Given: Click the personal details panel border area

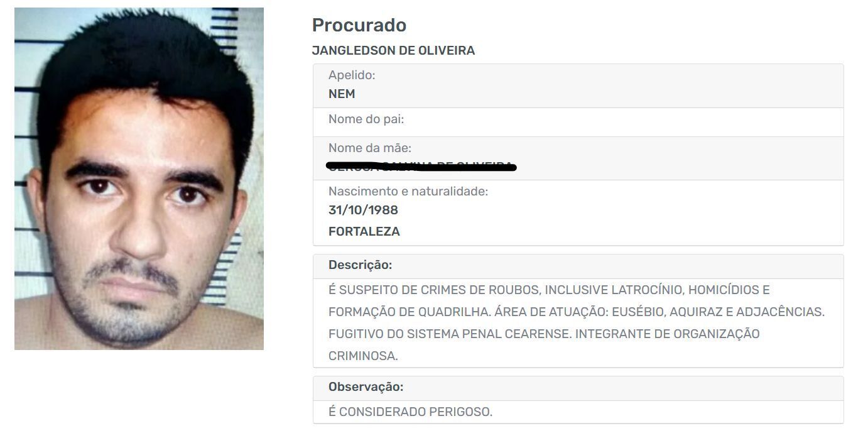Looking at the screenshot, I should pos(578,155).
